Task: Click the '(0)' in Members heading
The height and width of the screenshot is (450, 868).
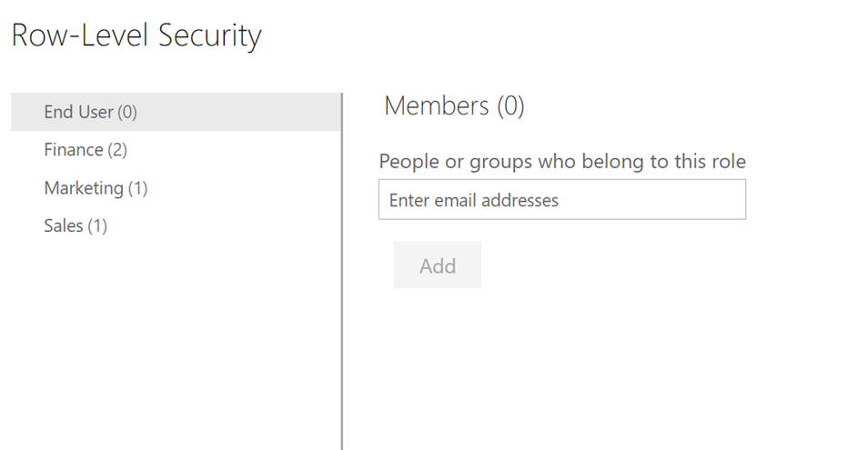Action: coord(510,106)
